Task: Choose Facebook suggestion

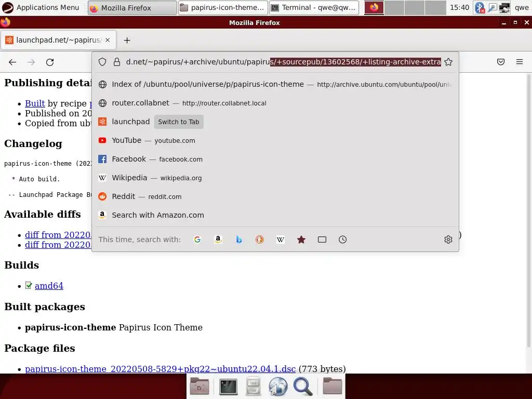Action: pos(275,159)
